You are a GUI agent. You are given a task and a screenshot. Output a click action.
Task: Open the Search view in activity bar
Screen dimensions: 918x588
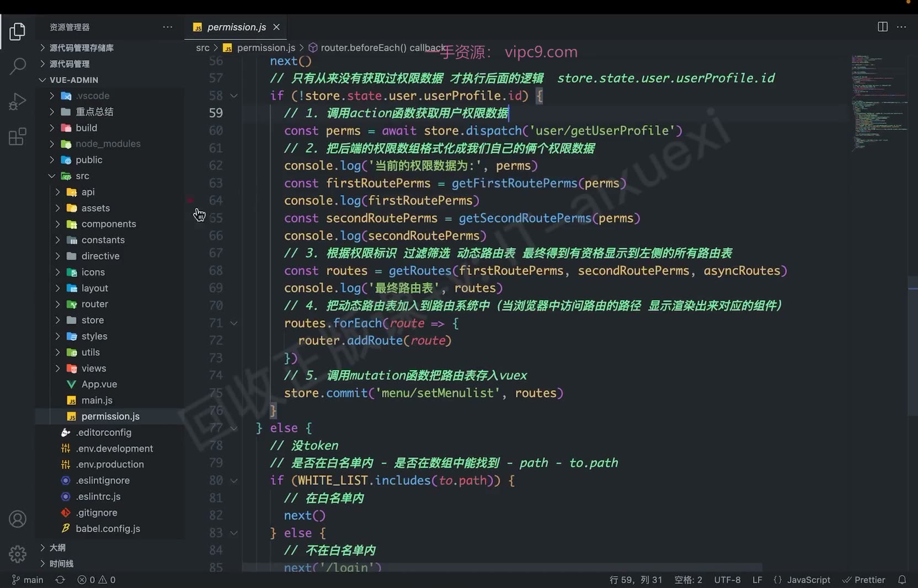click(x=17, y=67)
